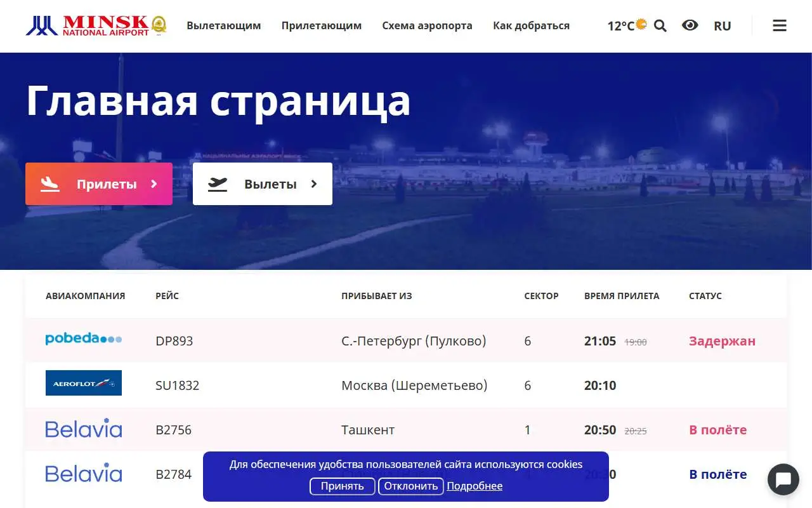812x508 pixels.
Task: Click the Belavia logo in B2784 row
Action: (84, 473)
